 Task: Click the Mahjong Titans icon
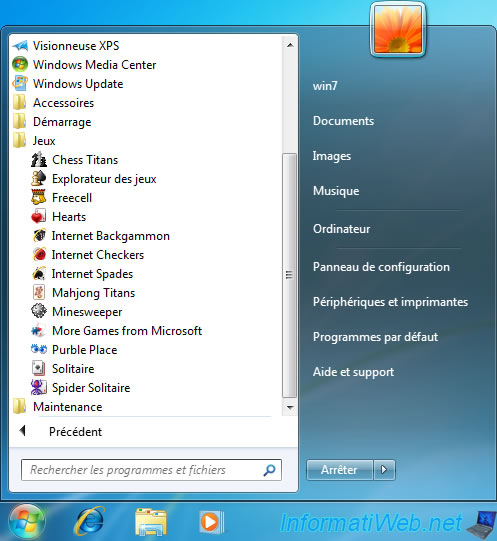(39, 293)
